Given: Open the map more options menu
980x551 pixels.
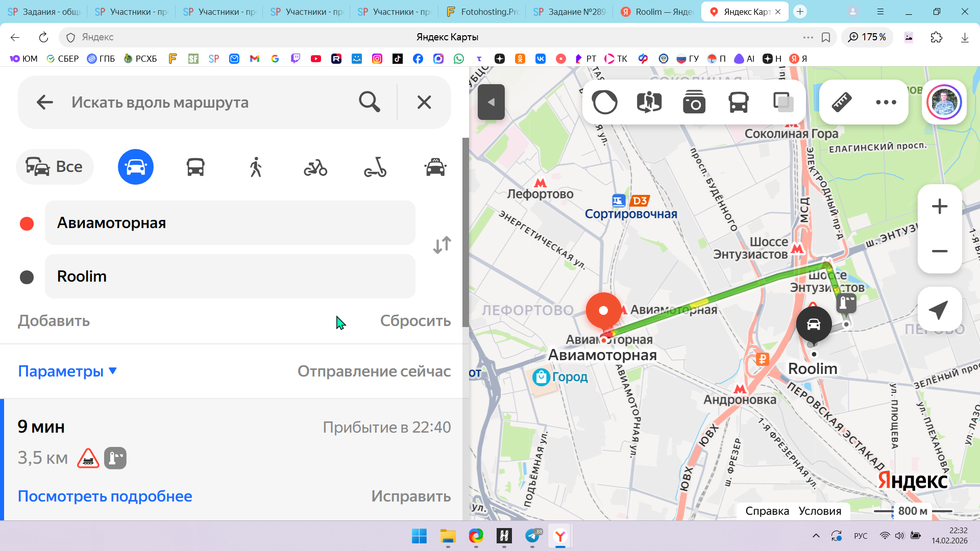Looking at the screenshot, I should [x=886, y=102].
